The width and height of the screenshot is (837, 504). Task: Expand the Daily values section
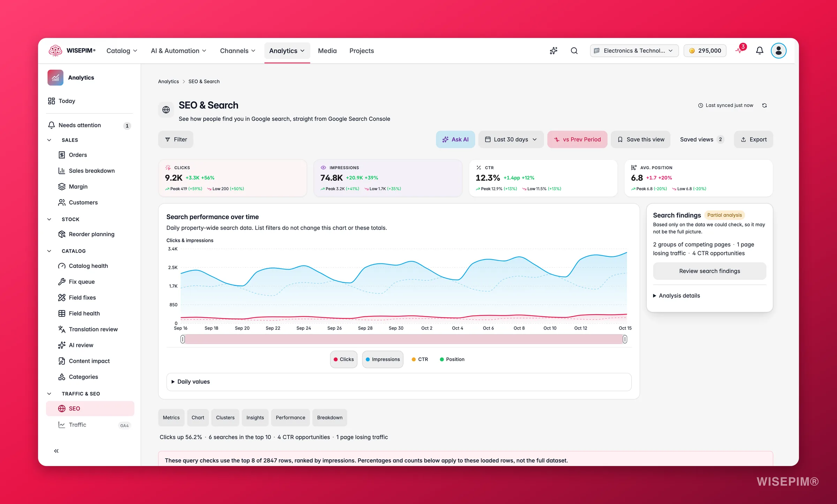[399, 382]
